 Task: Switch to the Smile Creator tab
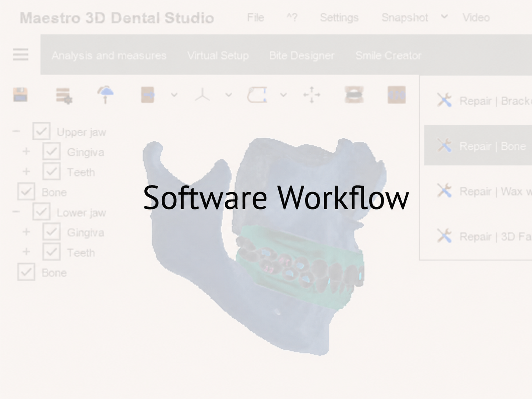pyautogui.click(x=388, y=55)
